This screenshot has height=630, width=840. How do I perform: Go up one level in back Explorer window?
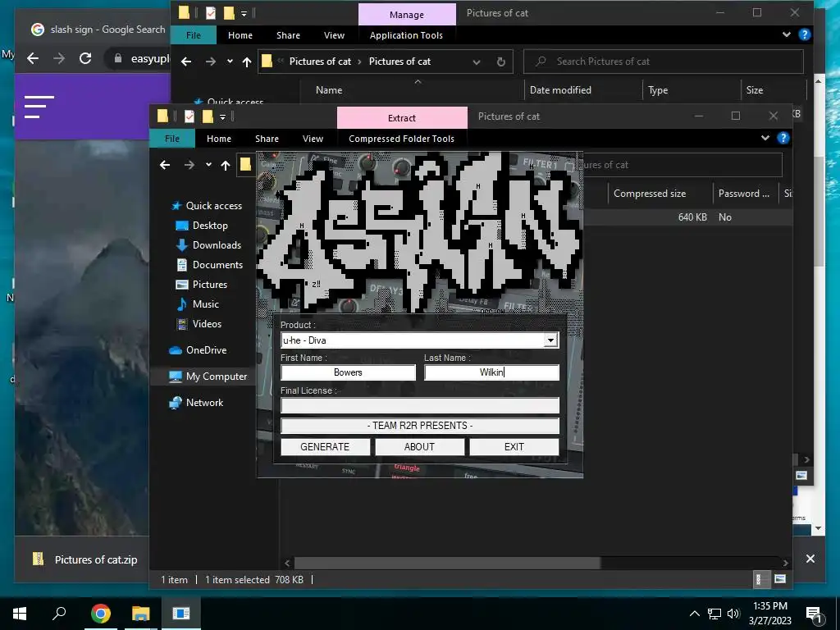pos(246,62)
